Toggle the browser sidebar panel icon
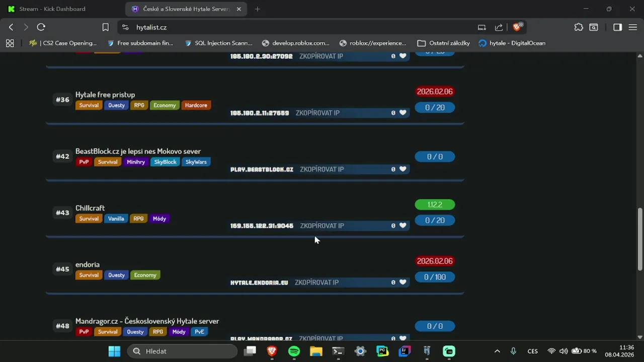This screenshot has width=644, height=362. click(x=617, y=27)
